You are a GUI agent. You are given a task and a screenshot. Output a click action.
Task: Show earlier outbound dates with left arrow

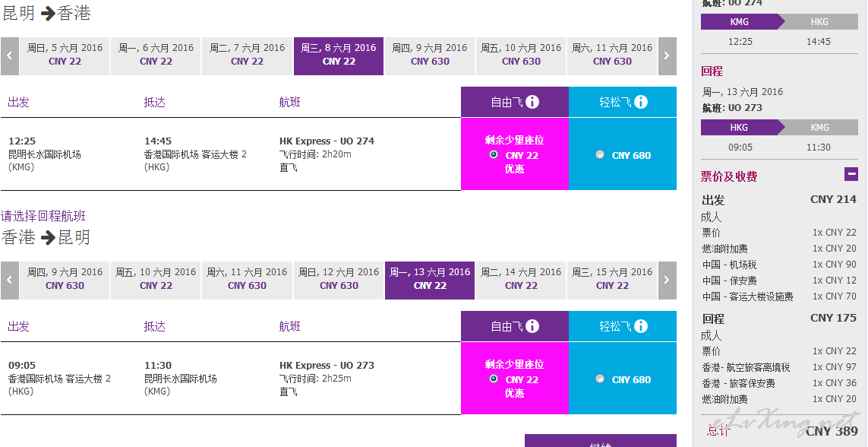[x=9, y=56]
